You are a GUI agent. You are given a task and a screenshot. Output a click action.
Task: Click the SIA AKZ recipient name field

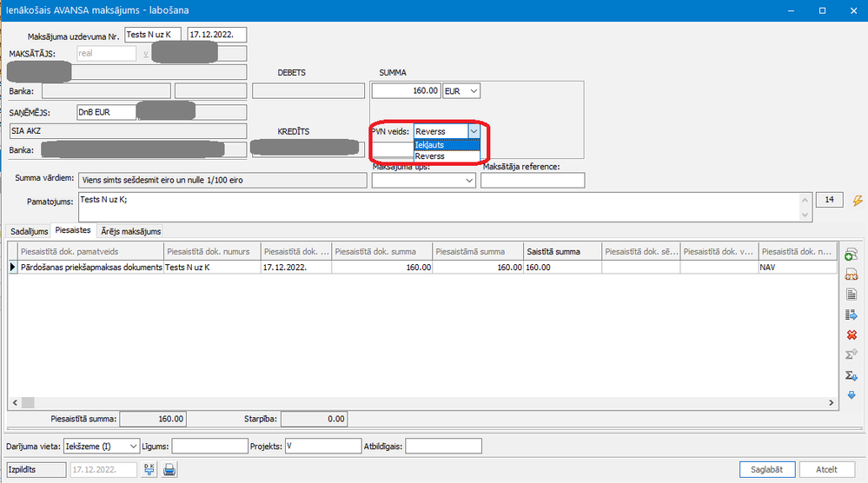pos(128,131)
